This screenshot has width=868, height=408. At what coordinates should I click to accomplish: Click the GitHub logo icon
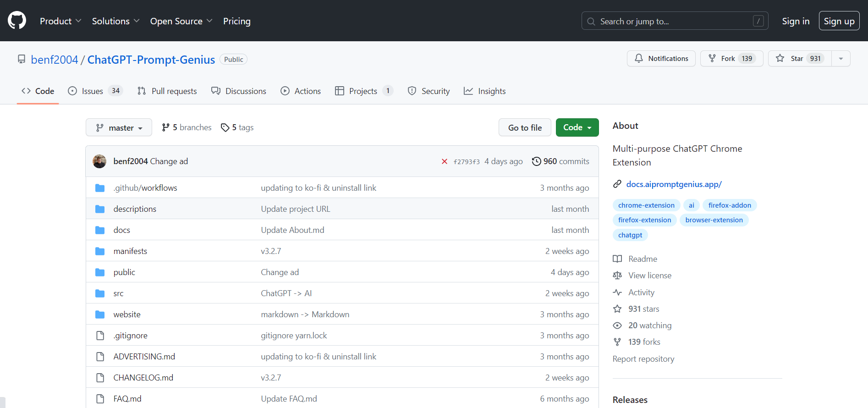click(x=17, y=21)
